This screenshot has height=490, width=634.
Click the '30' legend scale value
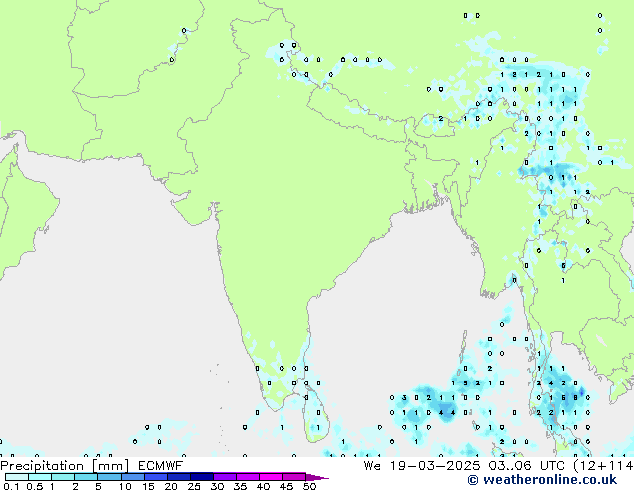point(217,486)
